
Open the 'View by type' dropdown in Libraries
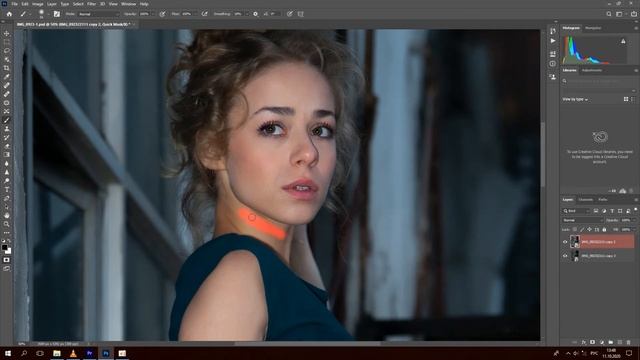tap(575, 99)
